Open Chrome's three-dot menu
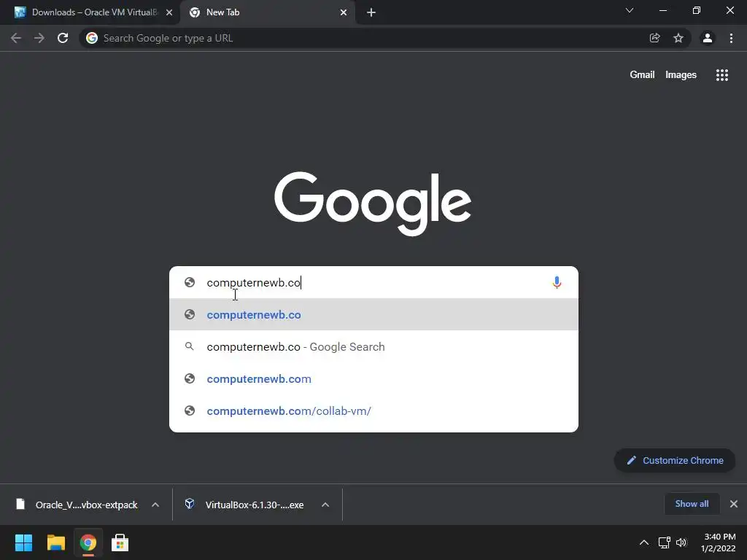 [x=731, y=38]
